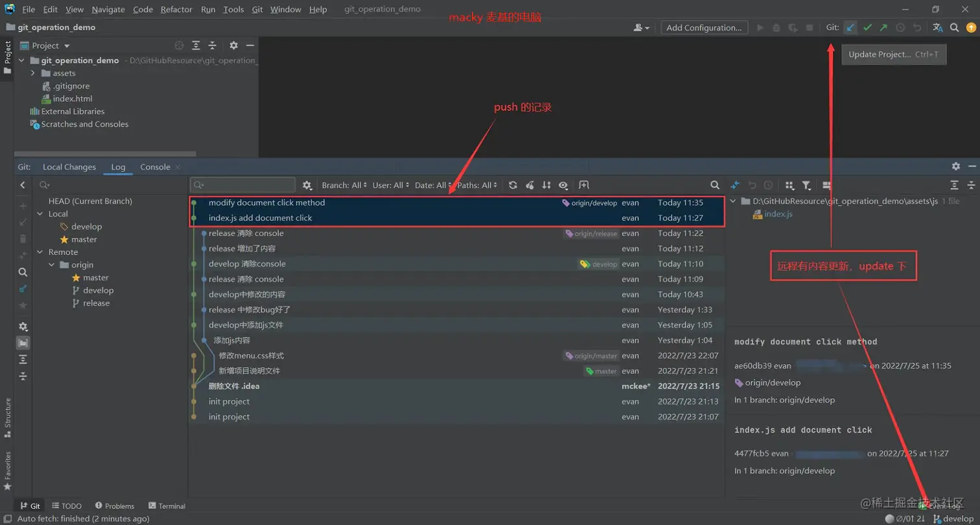Open the TODO tool window

[x=66, y=506]
